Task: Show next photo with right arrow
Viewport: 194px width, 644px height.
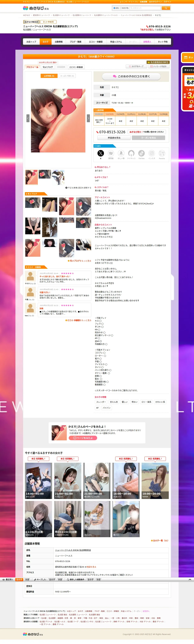Action: point(88,118)
